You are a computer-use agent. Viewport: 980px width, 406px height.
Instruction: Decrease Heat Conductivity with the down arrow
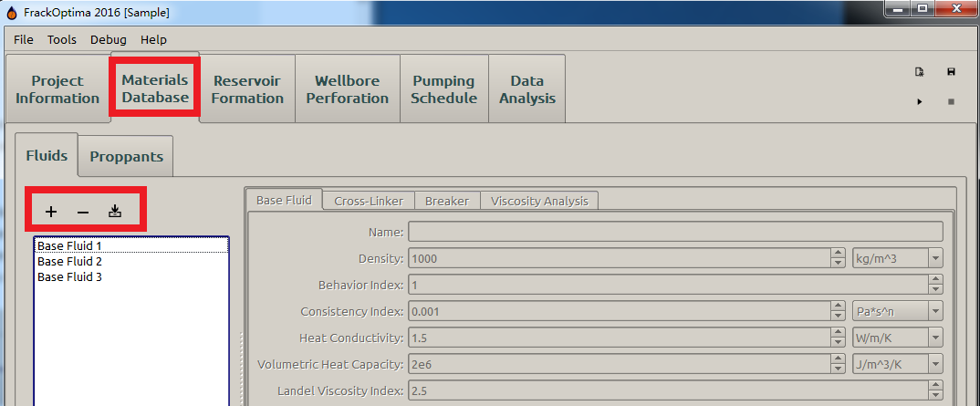[x=839, y=343]
